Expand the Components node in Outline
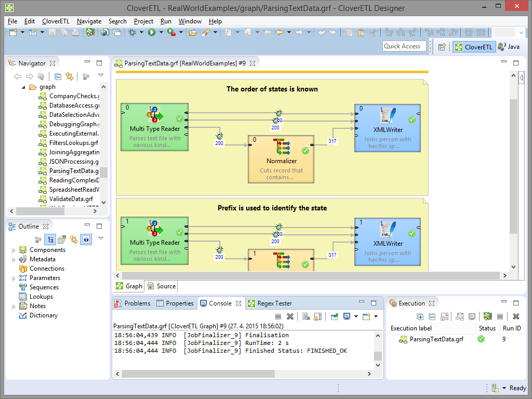 14,250
